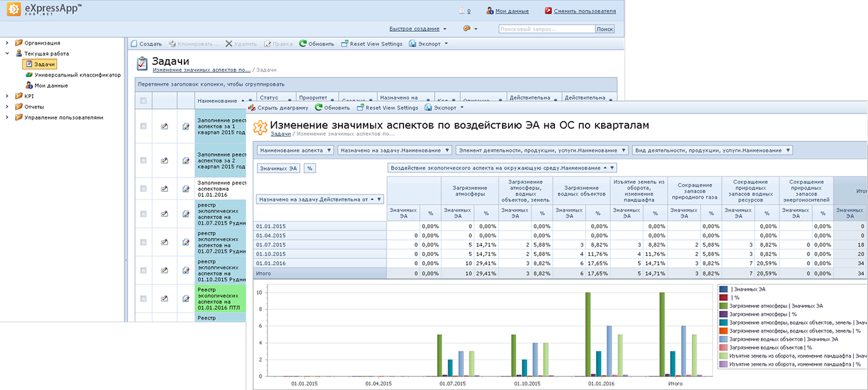The width and height of the screenshot is (868, 390).
Task: Select pivot row header 01.07.2015
Action: pos(321,245)
